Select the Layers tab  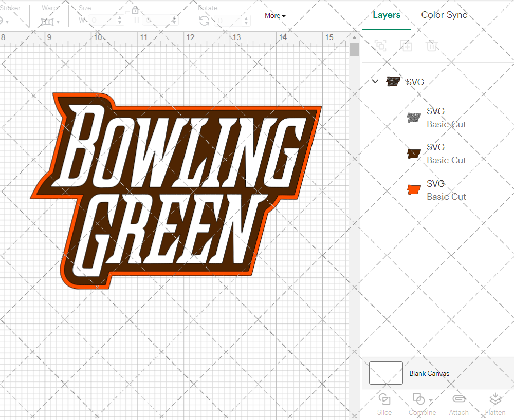pyautogui.click(x=387, y=15)
